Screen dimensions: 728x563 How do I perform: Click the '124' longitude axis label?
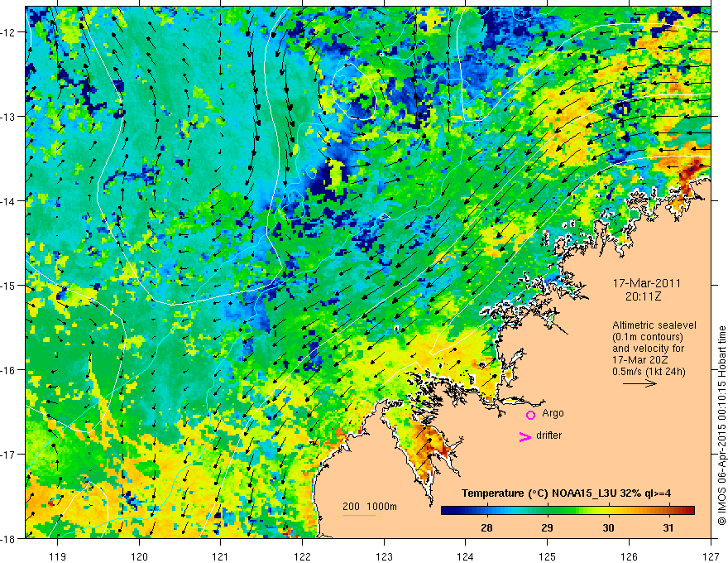(466, 556)
